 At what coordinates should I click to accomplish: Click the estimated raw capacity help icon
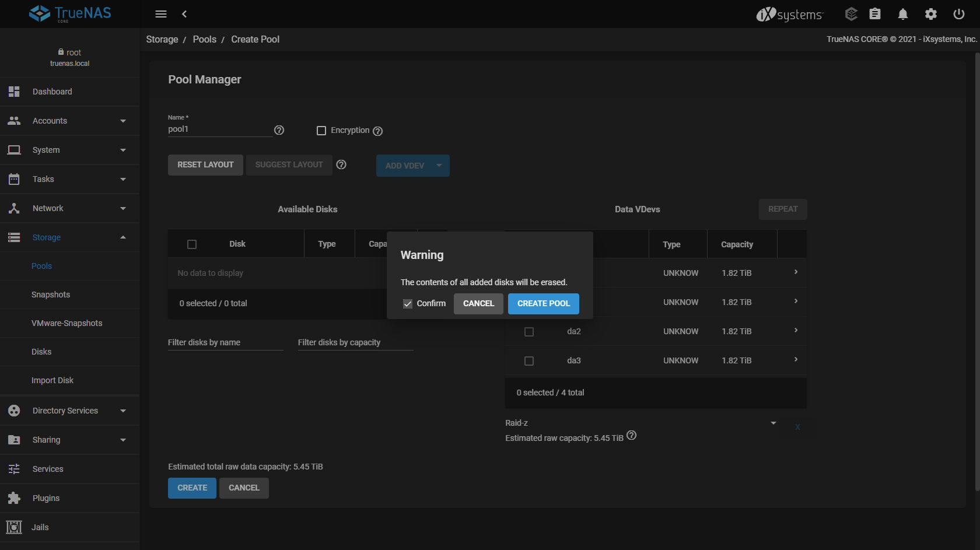(631, 435)
